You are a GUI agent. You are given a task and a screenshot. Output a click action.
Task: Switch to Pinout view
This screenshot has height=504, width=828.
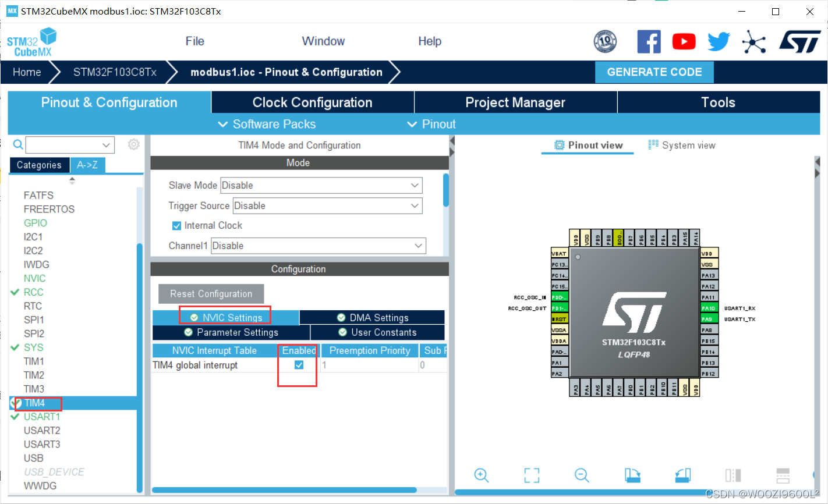point(588,145)
